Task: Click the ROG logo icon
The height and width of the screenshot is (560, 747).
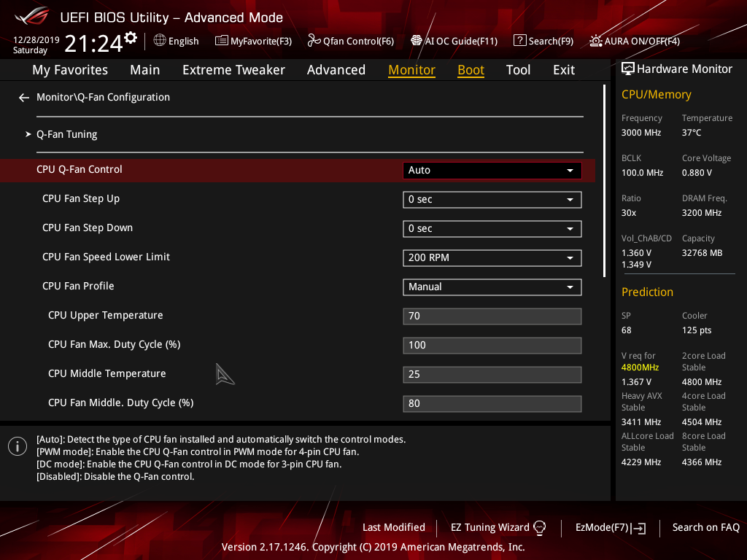Action: (32, 17)
